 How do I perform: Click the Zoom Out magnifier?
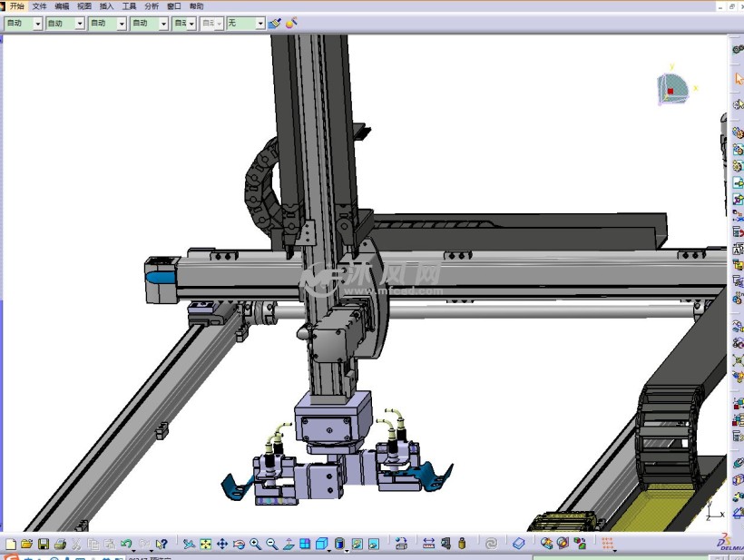(x=272, y=544)
